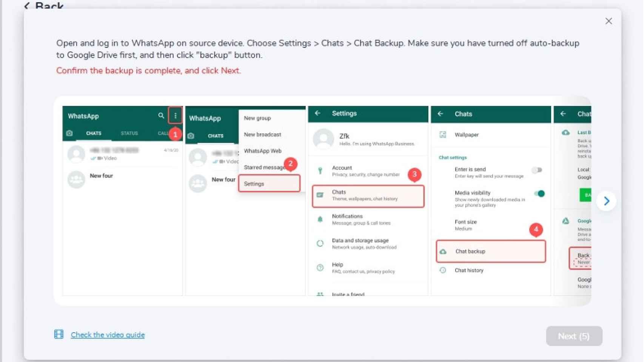This screenshot has width=644, height=362.
Task: Select the STATUS tab in the WhatsApp guide
Action: [129, 133]
